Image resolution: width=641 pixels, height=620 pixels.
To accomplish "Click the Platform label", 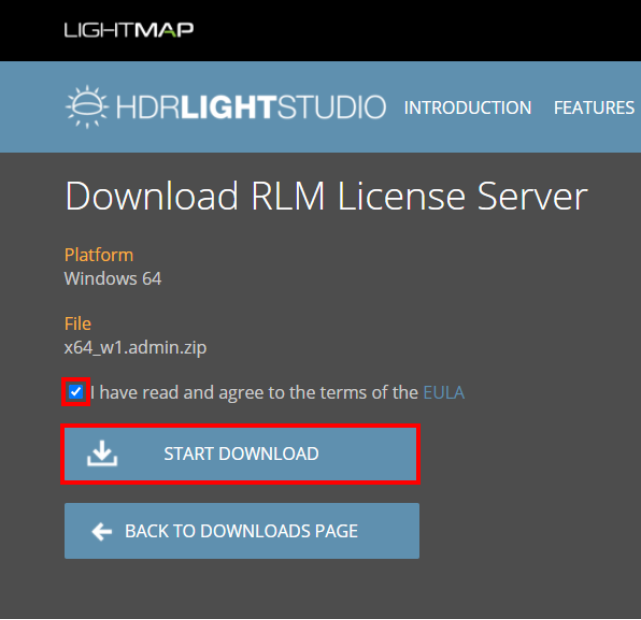I will pyautogui.click(x=99, y=255).
